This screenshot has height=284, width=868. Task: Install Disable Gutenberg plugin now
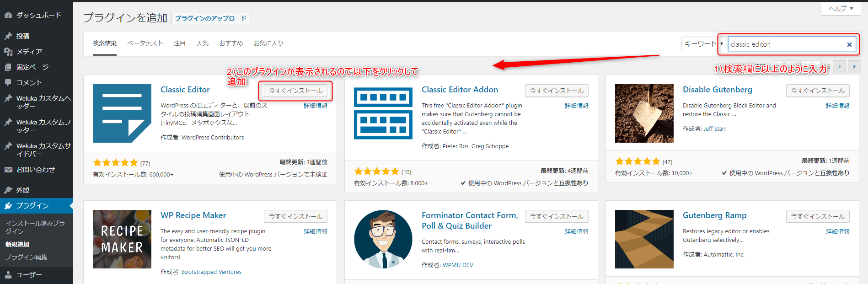tap(818, 91)
